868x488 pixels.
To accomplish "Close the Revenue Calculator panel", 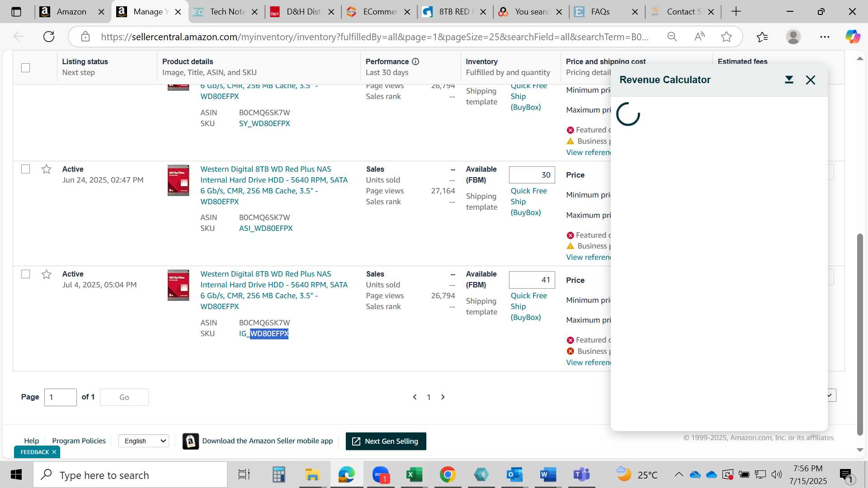I will click(811, 80).
